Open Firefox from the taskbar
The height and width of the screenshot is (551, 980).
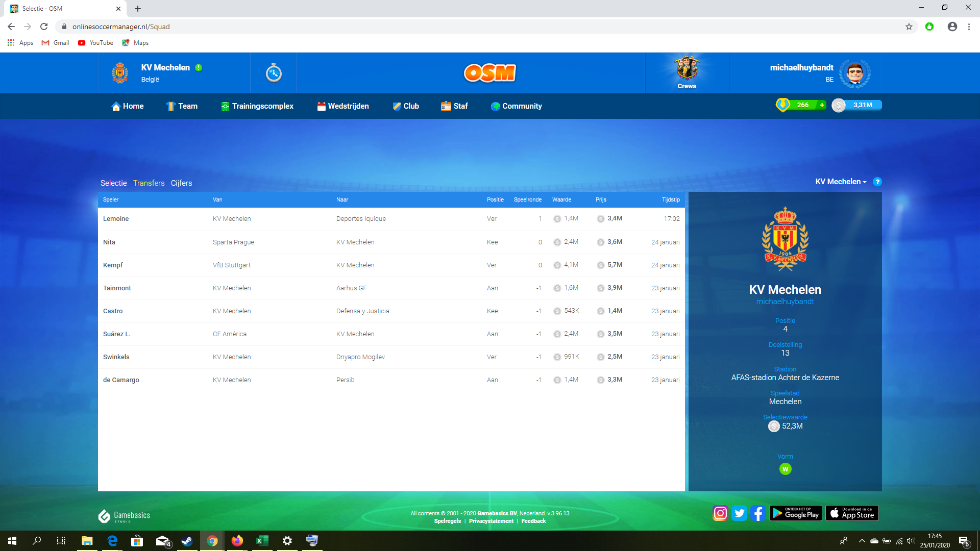237,541
